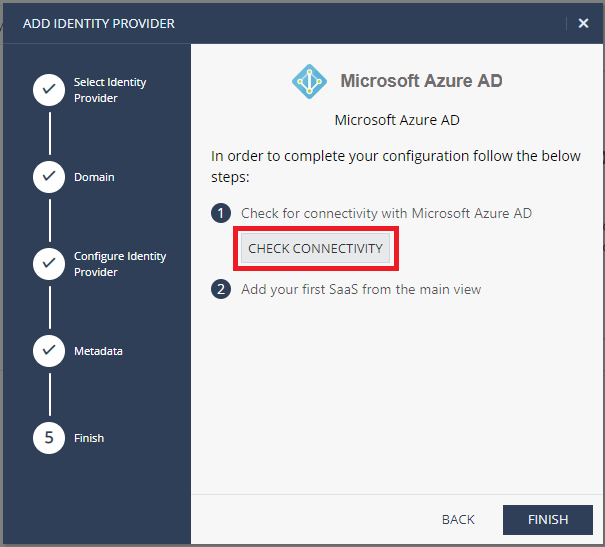Click the Domain step checkmark icon
Image resolution: width=605 pixels, height=547 pixels.
coord(49,177)
